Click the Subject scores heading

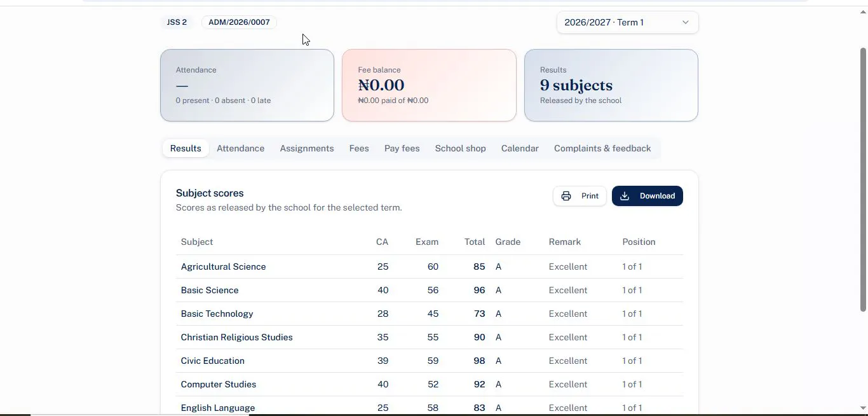pos(210,193)
